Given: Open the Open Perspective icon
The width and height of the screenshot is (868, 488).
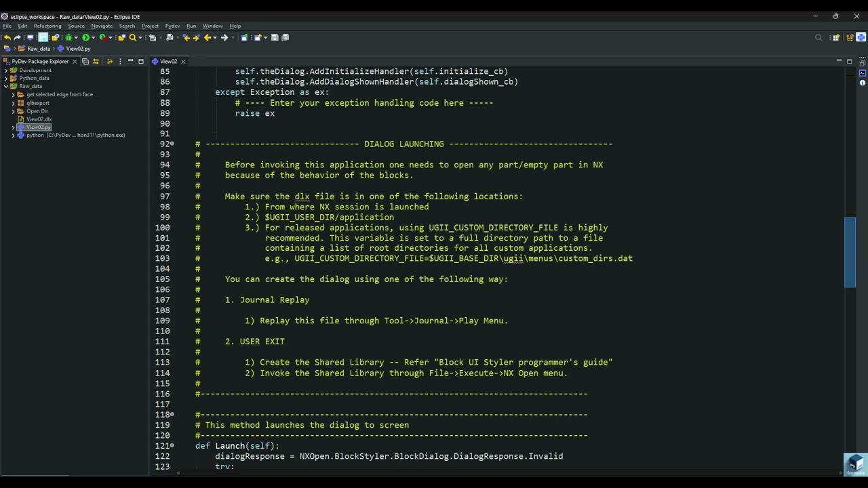Looking at the screenshot, I should pos(836,37).
